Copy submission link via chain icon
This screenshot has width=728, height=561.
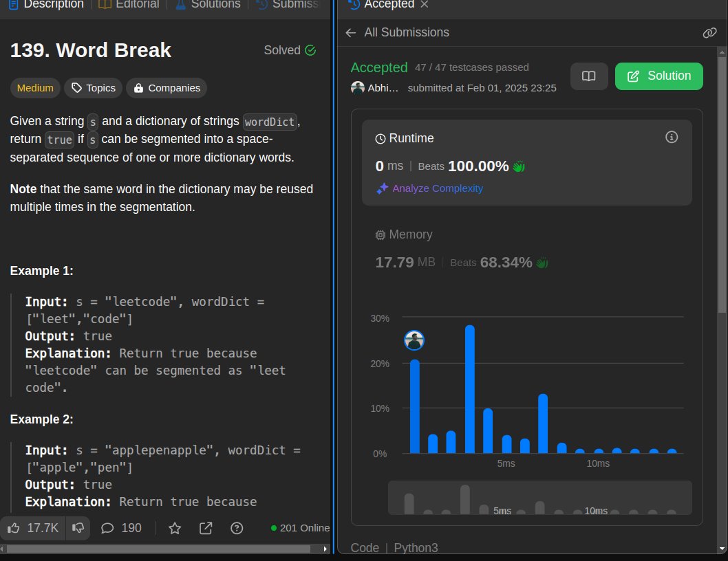click(709, 32)
